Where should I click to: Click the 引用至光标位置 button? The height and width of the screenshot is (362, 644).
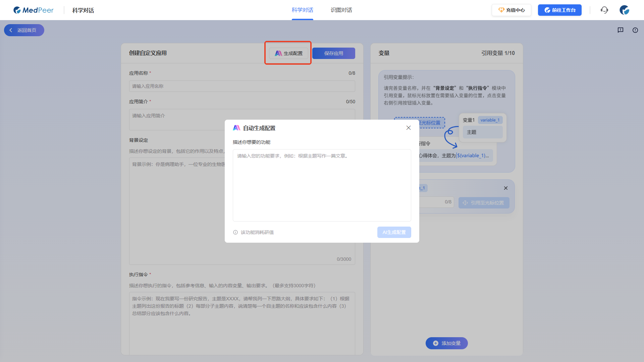484,203
